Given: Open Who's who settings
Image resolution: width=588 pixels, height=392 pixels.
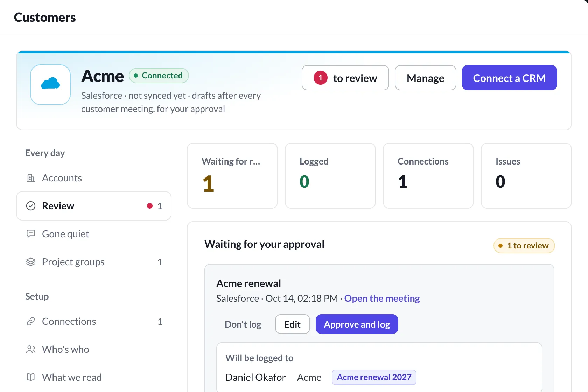Looking at the screenshot, I should click(94, 349).
